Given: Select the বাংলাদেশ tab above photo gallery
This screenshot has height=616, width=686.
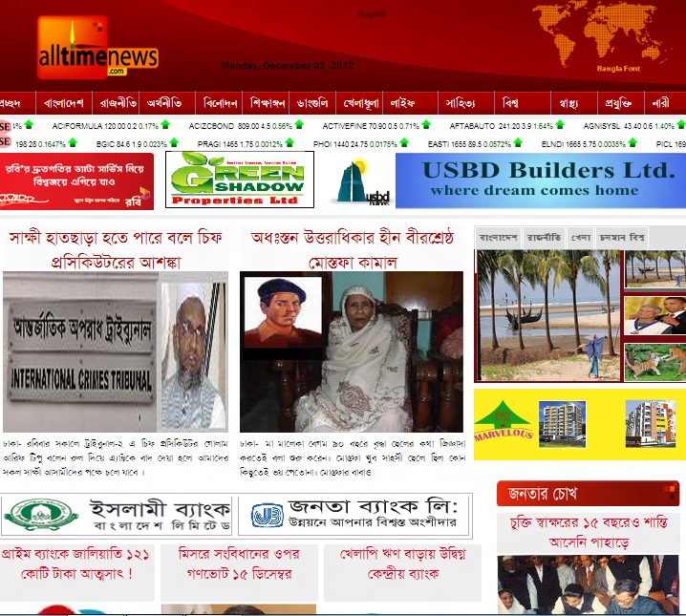Looking at the screenshot, I should (x=498, y=238).
